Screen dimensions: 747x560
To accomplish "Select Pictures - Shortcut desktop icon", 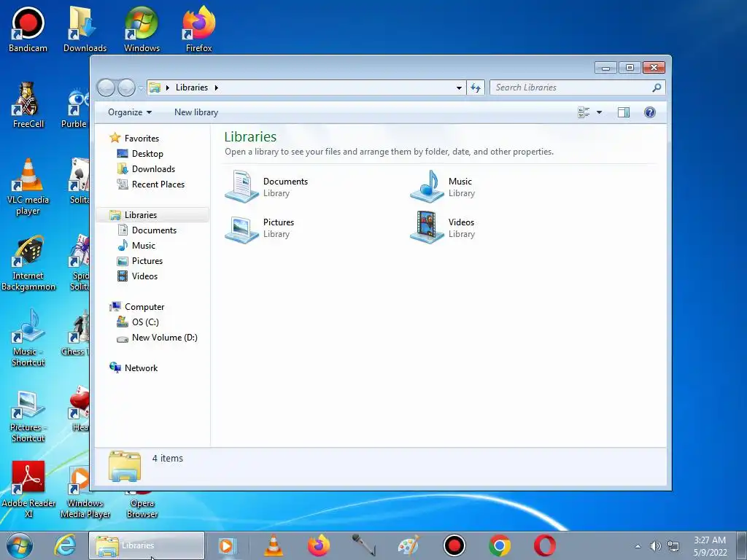I will (28, 415).
